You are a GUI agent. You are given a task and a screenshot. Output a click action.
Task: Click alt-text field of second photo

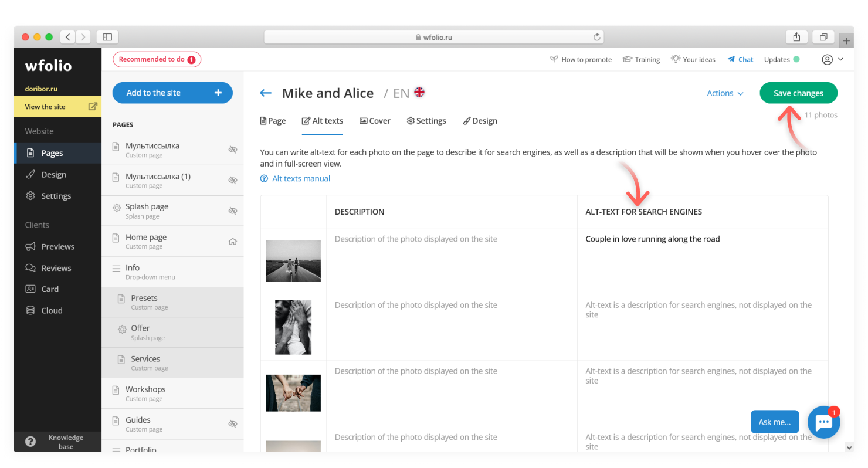703,327
